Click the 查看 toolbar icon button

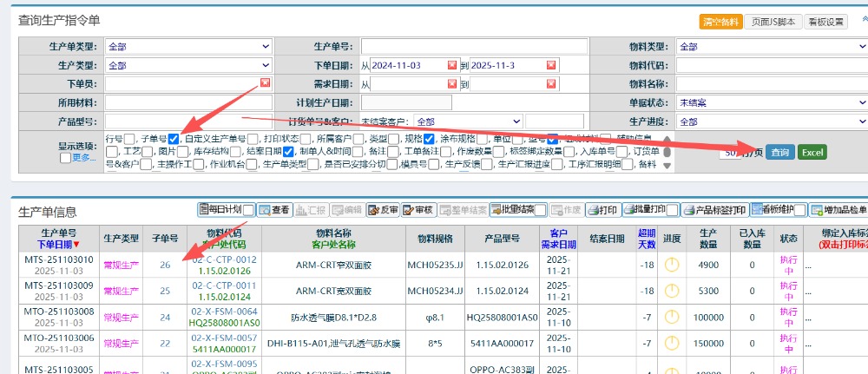click(x=275, y=210)
